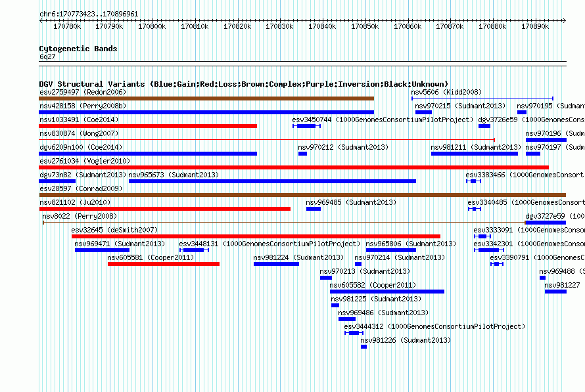Click nsv981227 blue bar
This screenshot has width=585, height=392.
(x=555, y=292)
